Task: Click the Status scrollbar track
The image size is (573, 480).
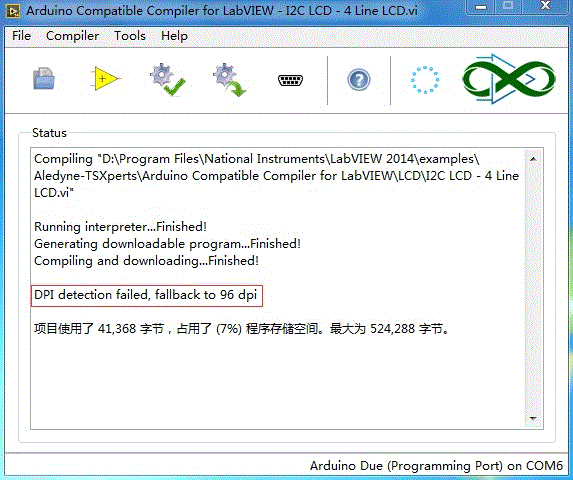Action: click(533, 289)
